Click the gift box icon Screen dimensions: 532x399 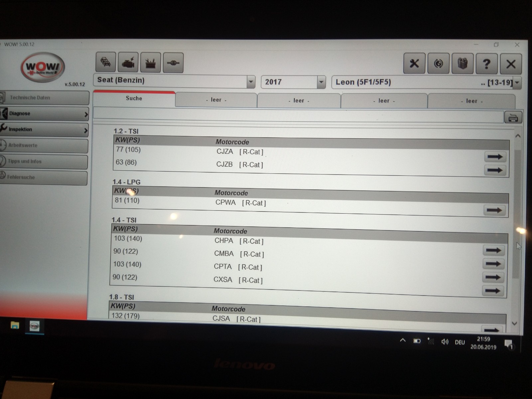pyautogui.click(x=463, y=63)
